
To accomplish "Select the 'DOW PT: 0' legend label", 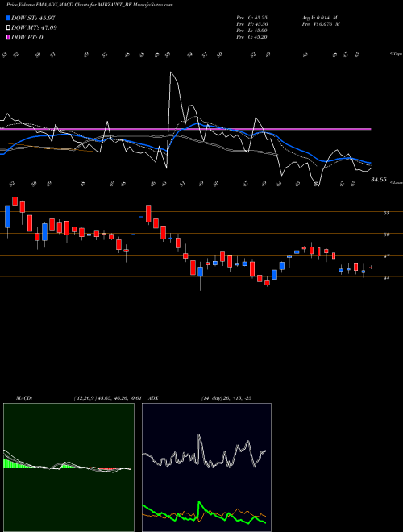I will (27, 37).
